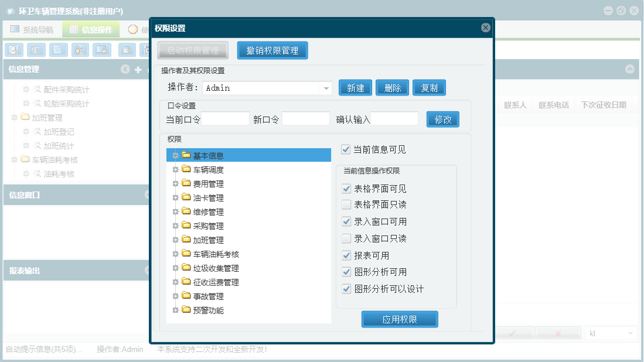
Task: Enable 表格界面只读 checkbox
Action: click(x=346, y=204)
